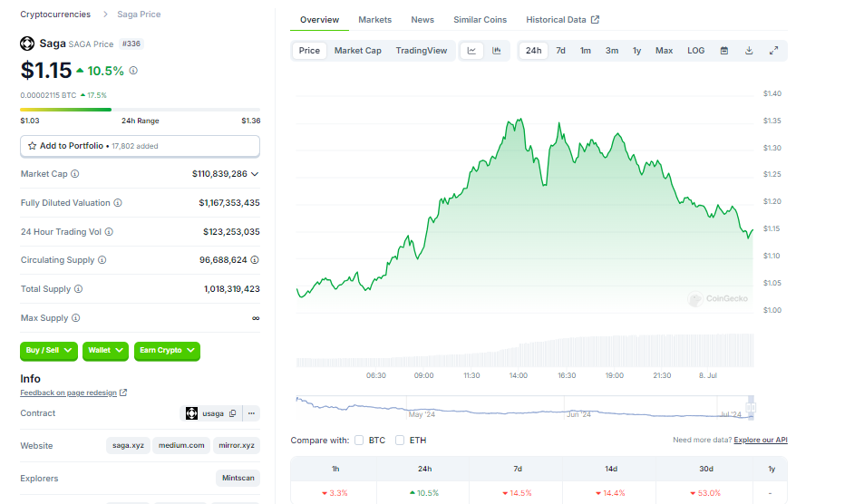Select the 1m time range
The width and height of the screenshot is (864, 504).
(x=585, y=51)
